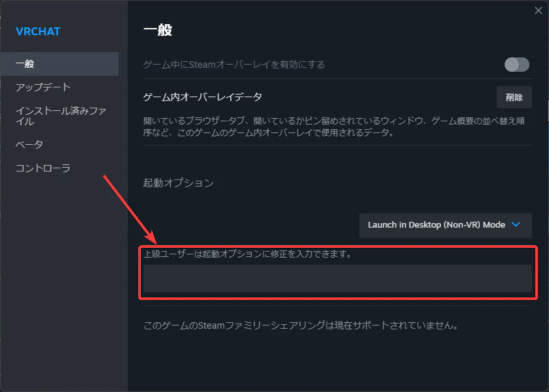Click the overlay data description paragraph

tap(334, 127)
